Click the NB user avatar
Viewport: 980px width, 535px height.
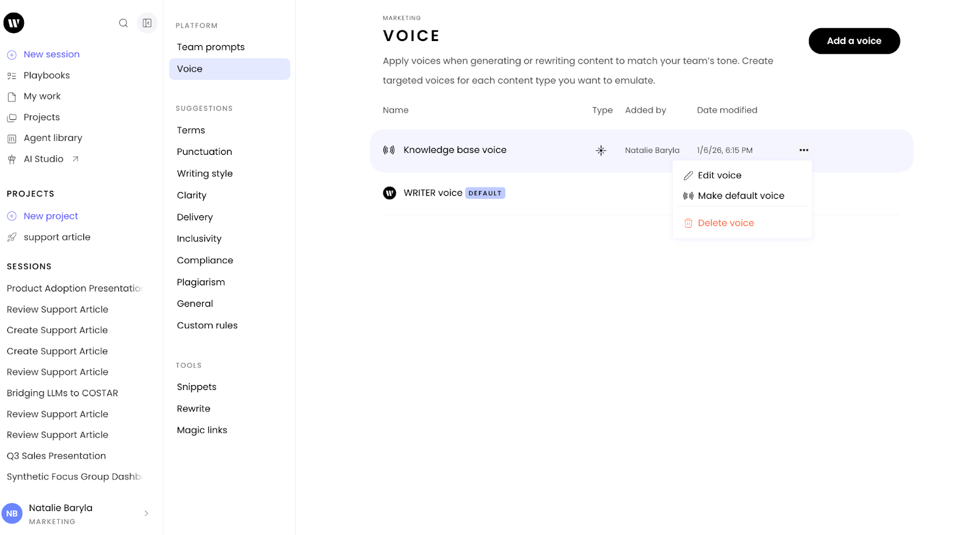coord(12,514)
